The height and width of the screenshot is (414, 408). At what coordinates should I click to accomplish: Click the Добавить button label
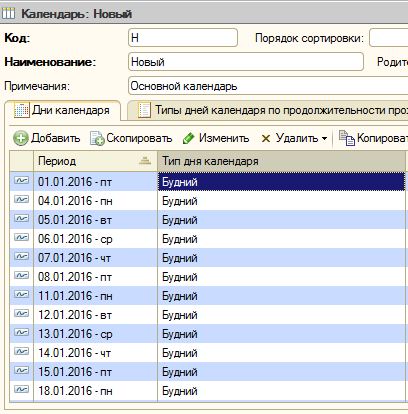click(x=56, y=138)
